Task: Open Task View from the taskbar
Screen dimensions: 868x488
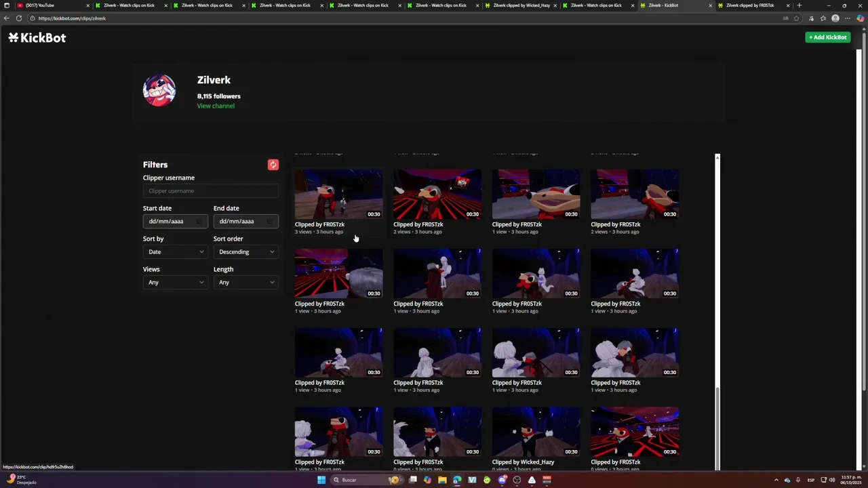Action: pos(412,480)
